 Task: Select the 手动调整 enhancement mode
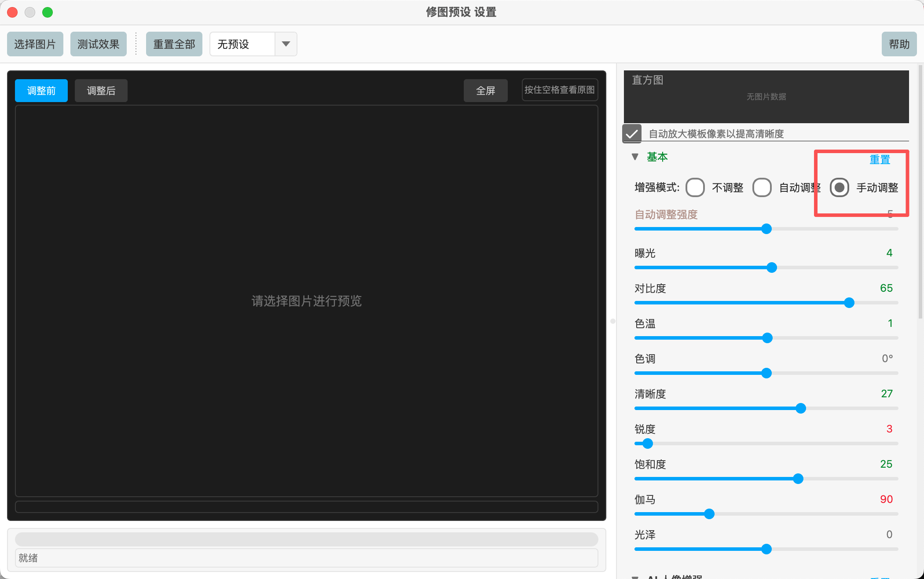[x=839, y=187]
